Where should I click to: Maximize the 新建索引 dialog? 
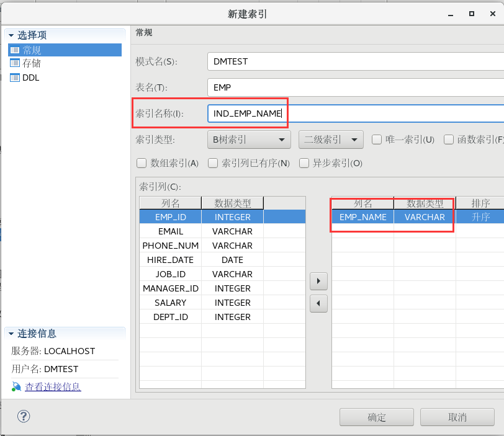click(x=472, y=14)
